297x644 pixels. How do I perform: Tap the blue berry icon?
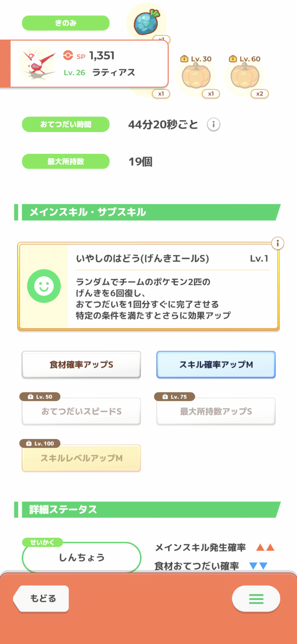(146, 22)
